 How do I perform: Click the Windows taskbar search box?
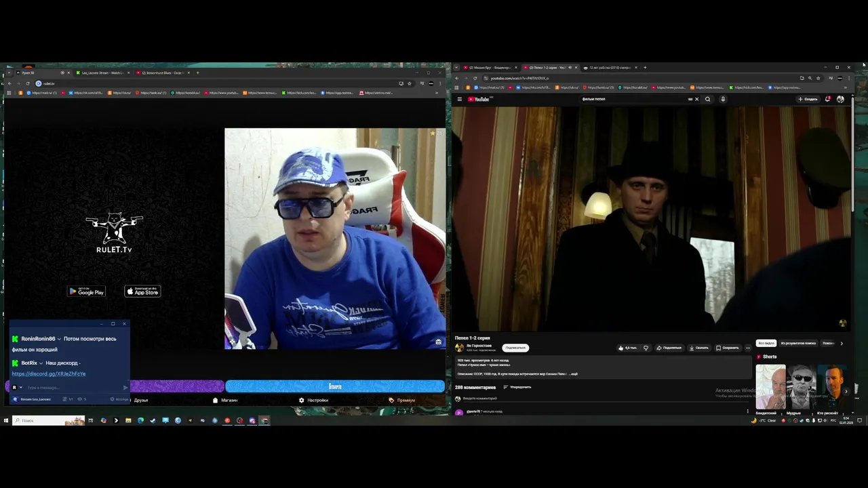click(49, 420)
